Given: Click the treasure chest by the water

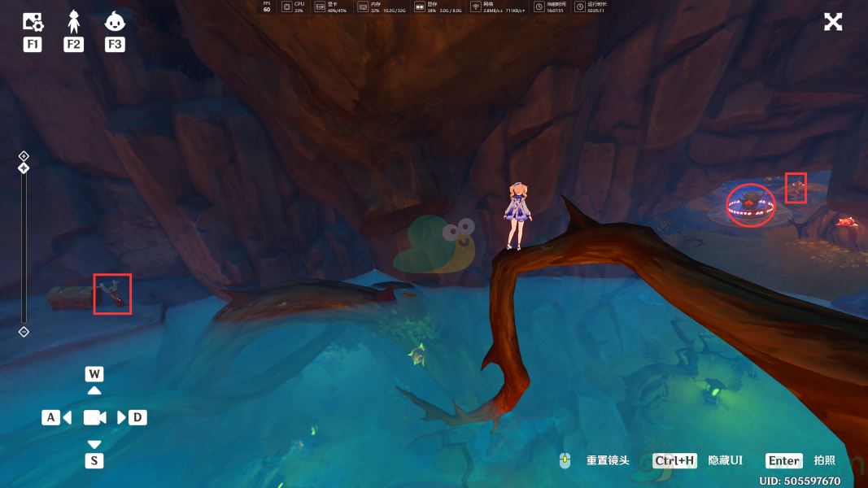Looking at the screenshot, I should 70,298.
